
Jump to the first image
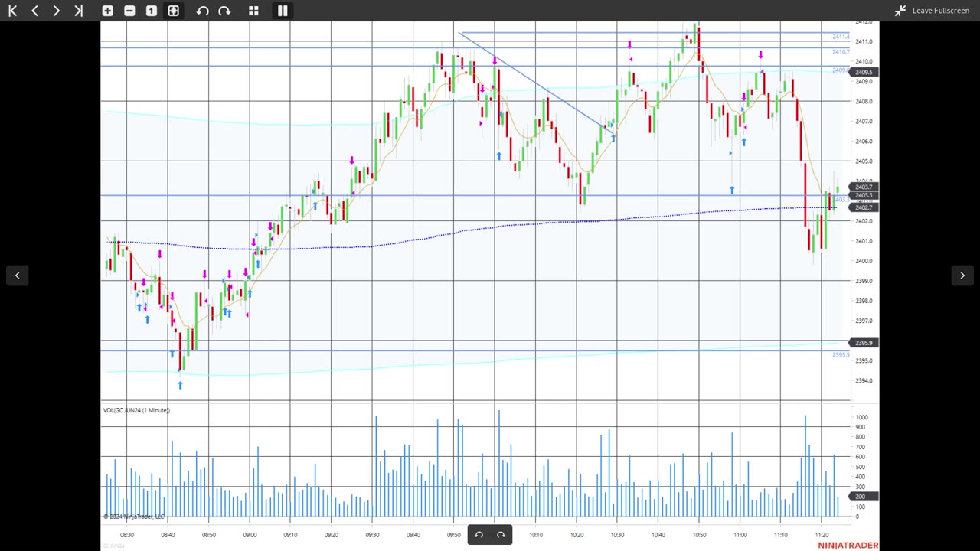(13, 11)
